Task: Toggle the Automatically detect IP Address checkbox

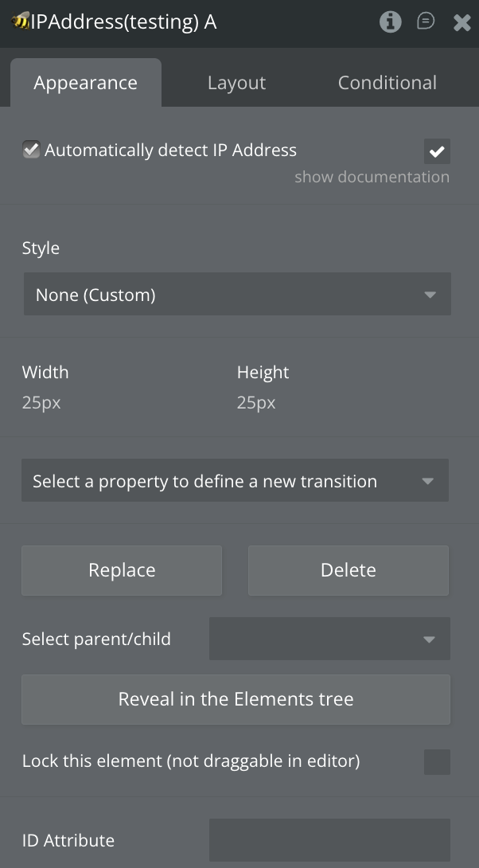Action: tap(32, 150)
